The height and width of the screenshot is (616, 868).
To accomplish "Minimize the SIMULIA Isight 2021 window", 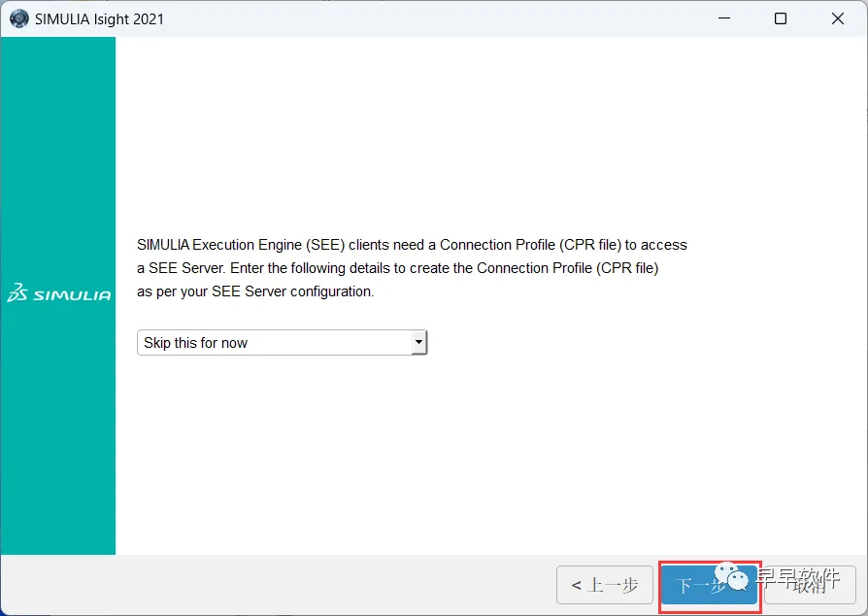I will coord(724,18).
